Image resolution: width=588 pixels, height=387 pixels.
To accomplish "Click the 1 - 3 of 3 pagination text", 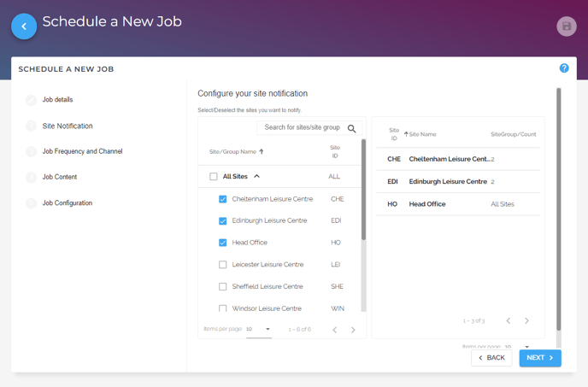I will click(473, 321).
